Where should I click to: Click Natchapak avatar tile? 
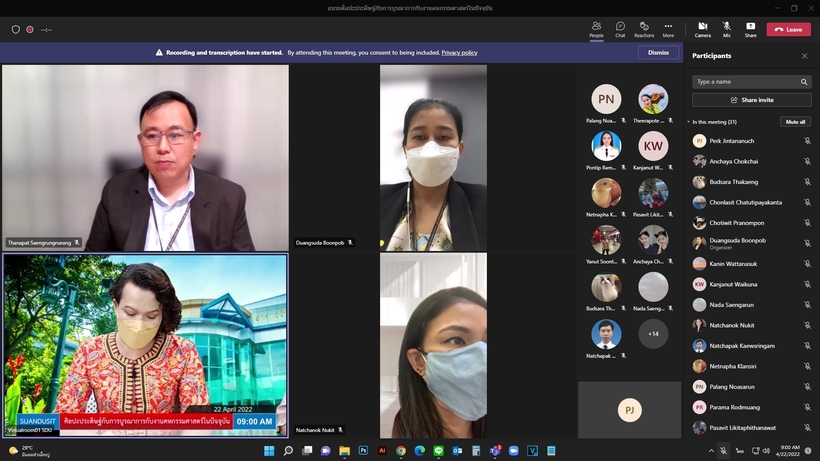coord(606,334)
